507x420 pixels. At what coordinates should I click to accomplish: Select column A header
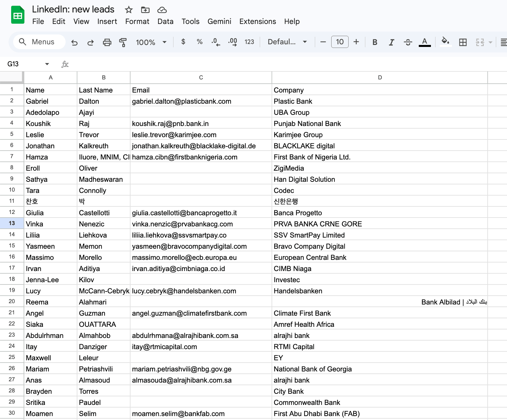tap(51, 77)
